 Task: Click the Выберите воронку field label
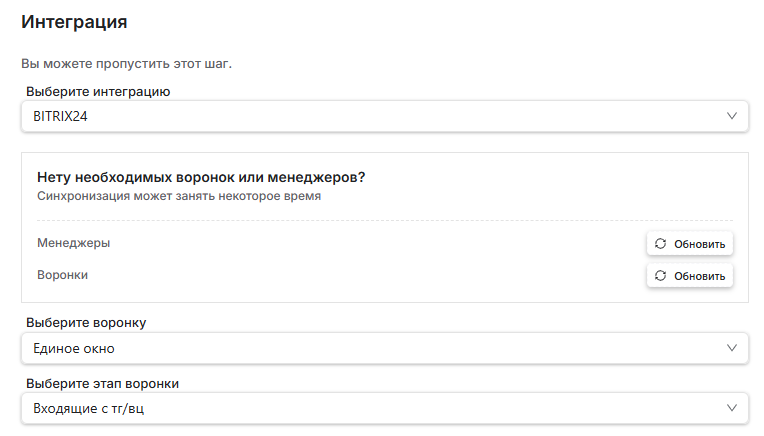[86, 323]
